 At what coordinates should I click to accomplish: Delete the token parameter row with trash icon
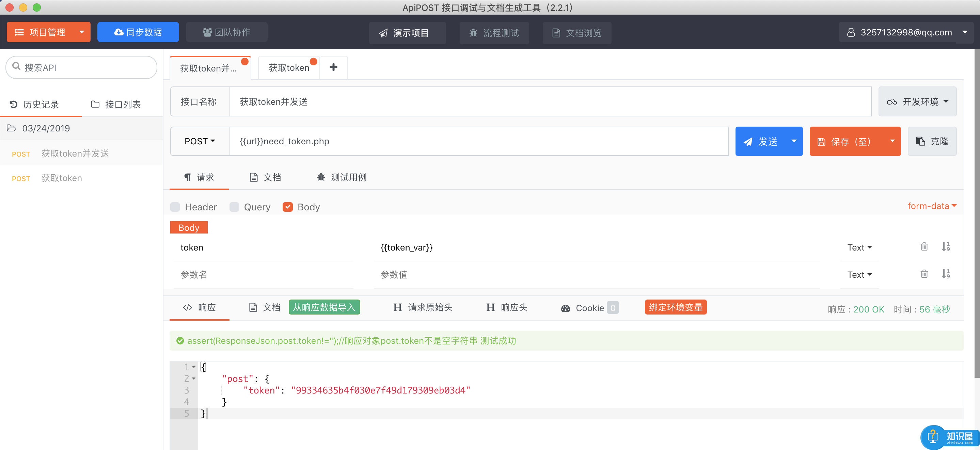(x=924, y=246)
